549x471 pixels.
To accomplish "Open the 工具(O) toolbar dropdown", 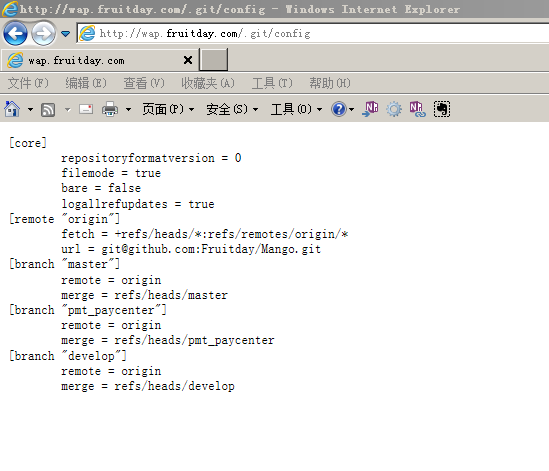I will (x=297, y=109).
